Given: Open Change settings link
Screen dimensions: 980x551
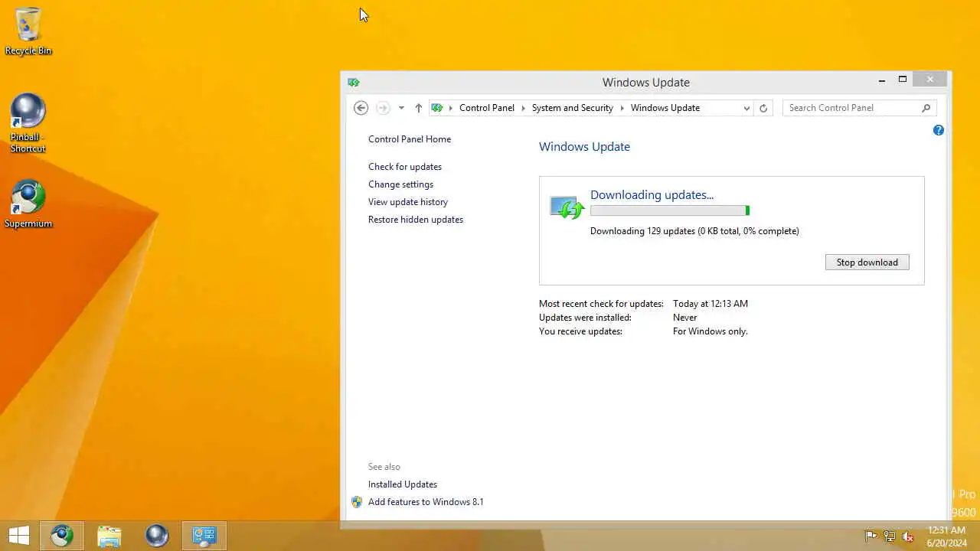Looking at the screenshot, I should (x=400, y=184).
